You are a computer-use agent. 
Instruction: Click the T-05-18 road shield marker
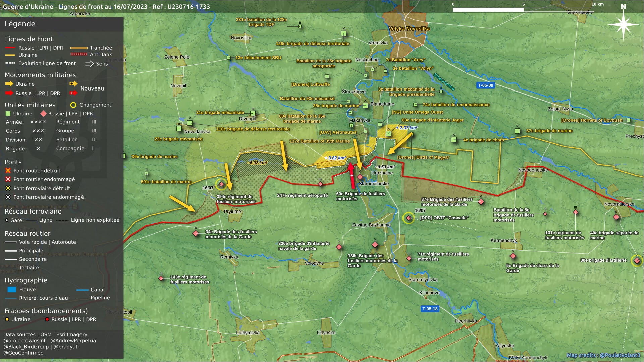pos(430,309)
